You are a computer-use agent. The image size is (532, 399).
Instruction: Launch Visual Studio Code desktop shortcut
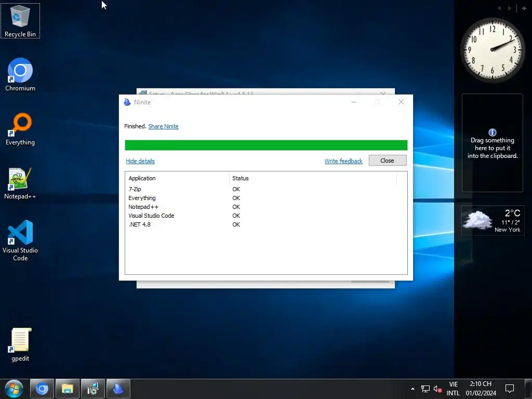pyautogui.click(x=20, y=241)
